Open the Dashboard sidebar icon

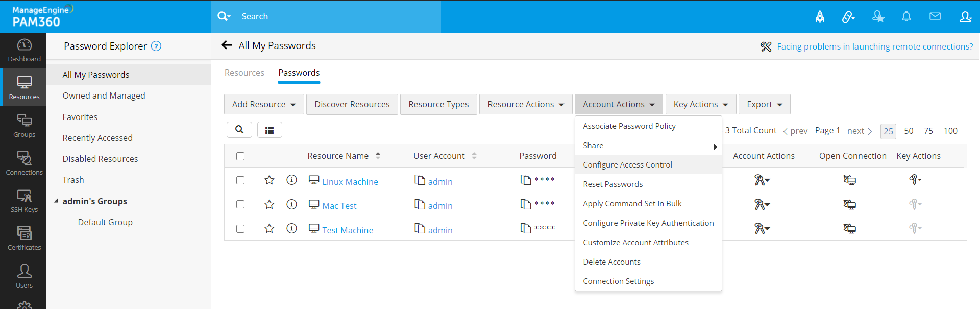[x=24, y=50]
